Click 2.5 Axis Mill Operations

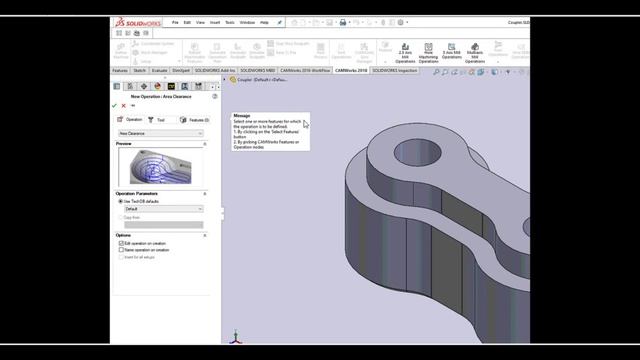405,53
